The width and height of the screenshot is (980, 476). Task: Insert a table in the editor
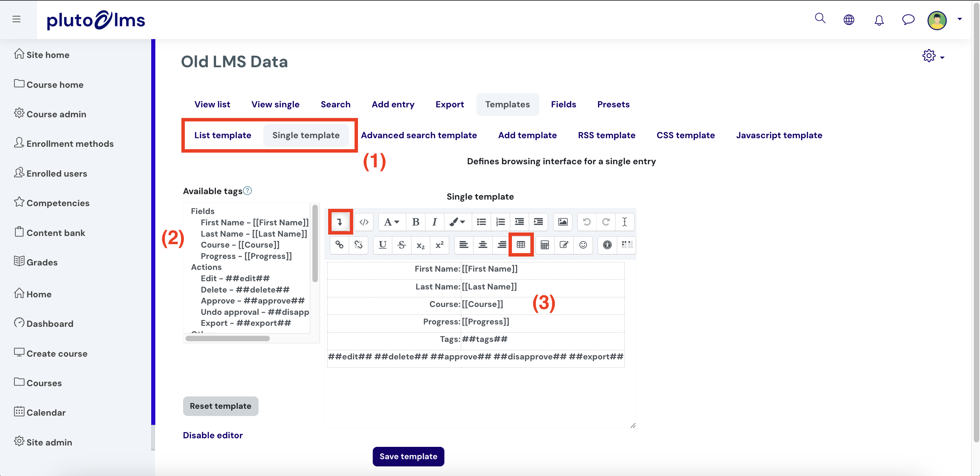[521, 245]
